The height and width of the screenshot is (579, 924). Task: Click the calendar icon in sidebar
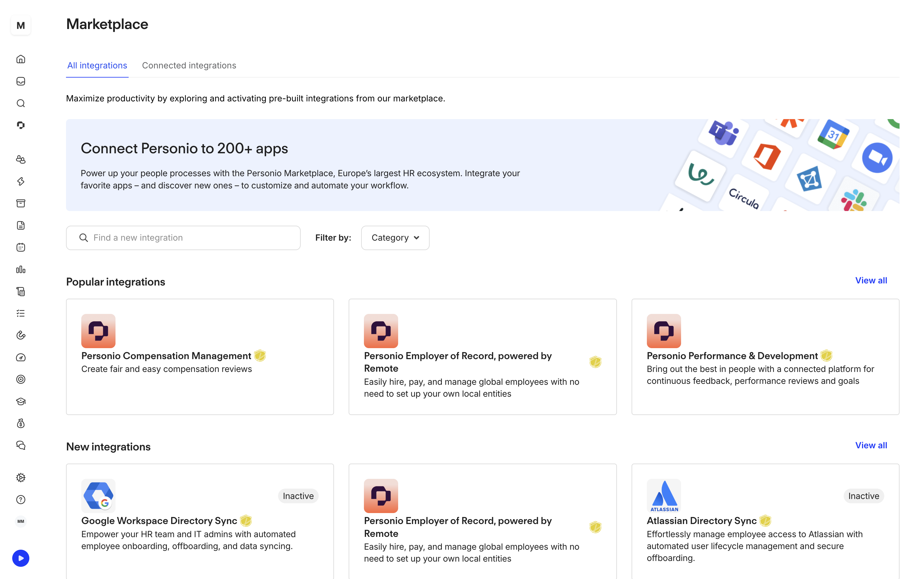coord(21,247)
